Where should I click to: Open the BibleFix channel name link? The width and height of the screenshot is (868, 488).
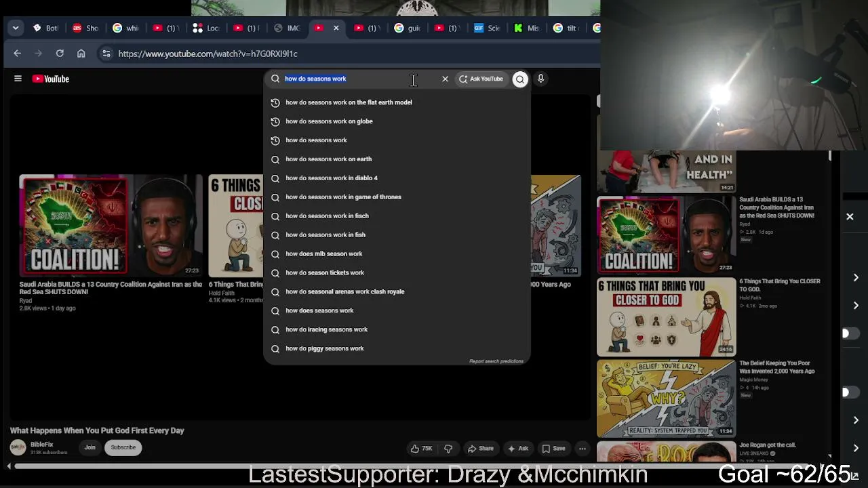tap(42, 445)
